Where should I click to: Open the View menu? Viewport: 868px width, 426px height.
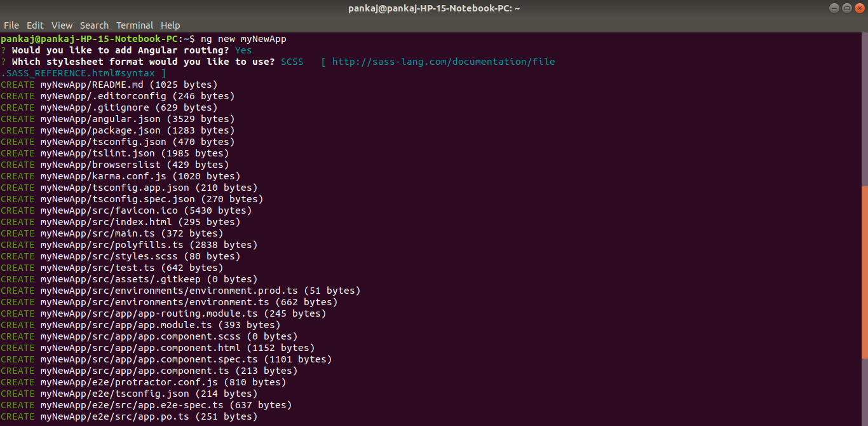[62, 25]
